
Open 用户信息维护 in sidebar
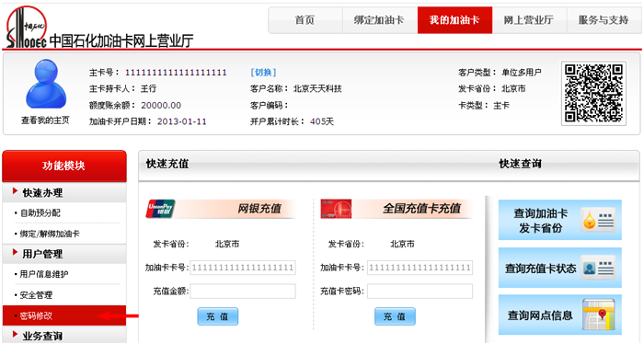pyautogui.click(x=44, y=274)
